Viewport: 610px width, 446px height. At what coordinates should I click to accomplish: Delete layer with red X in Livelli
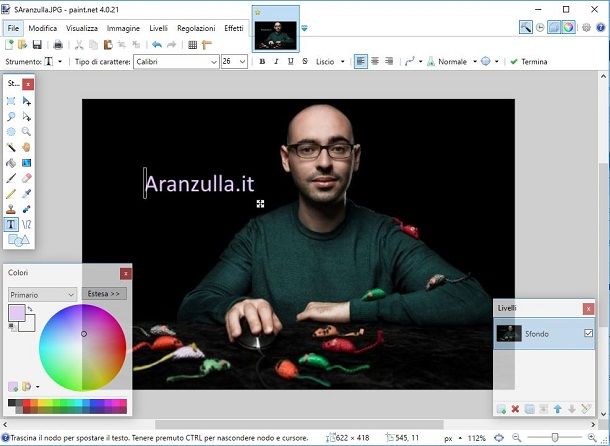pyautogui.click(x=515, y=409)
